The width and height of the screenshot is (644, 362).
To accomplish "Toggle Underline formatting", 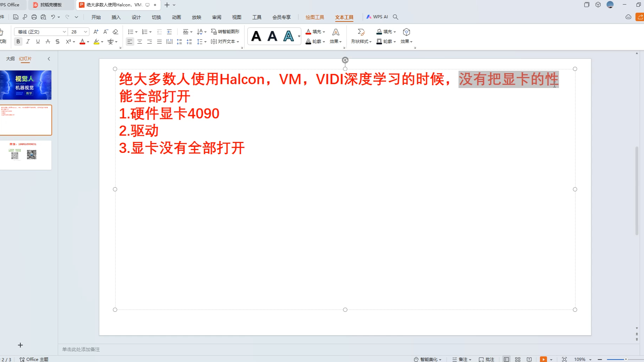I will click(x=38, y=42).
